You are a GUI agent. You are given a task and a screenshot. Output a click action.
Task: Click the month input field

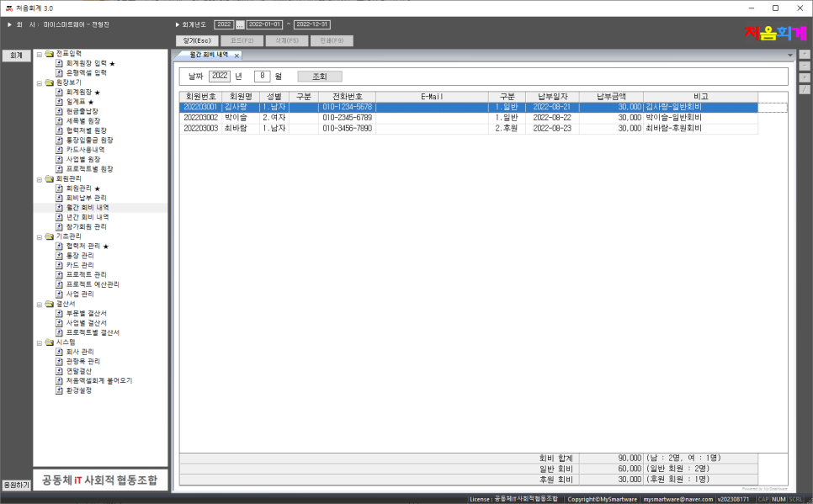click(x=262, y=77)
